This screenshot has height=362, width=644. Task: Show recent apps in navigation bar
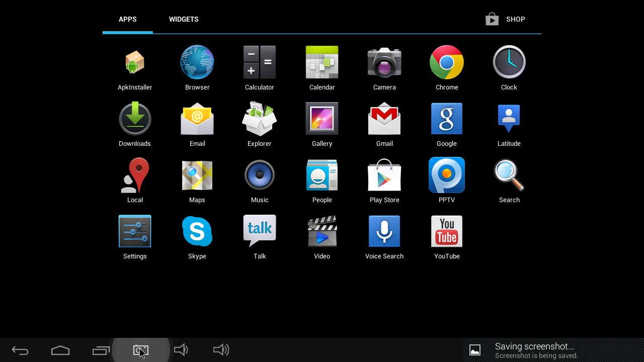click(x=101, y=350)
